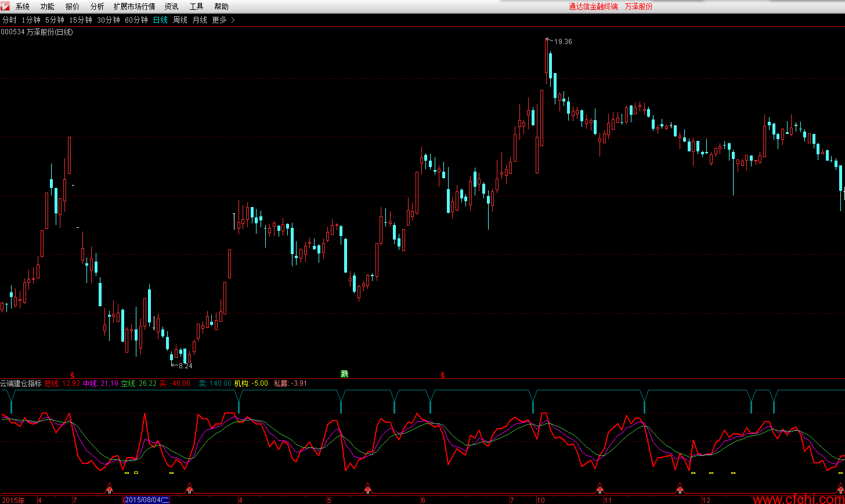Click the month 10 label on time axis

pos(541,500)
